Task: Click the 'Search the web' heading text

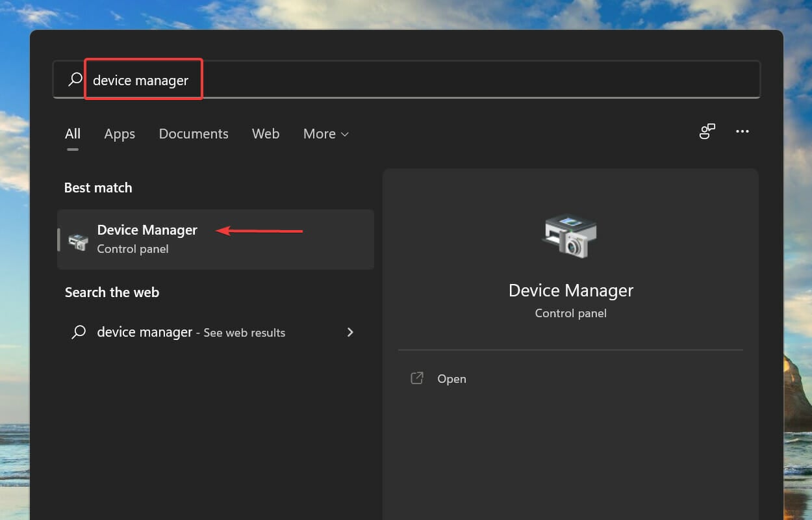Action: 112,292
